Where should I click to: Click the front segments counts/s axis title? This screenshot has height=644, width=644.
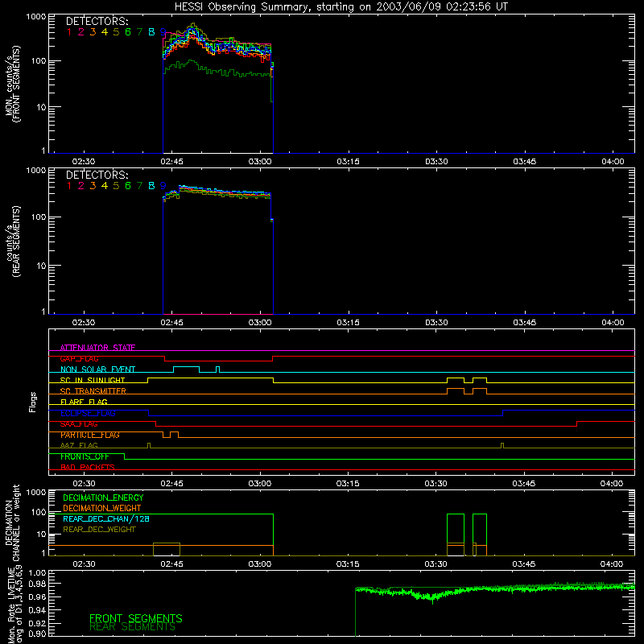point(12,84)
